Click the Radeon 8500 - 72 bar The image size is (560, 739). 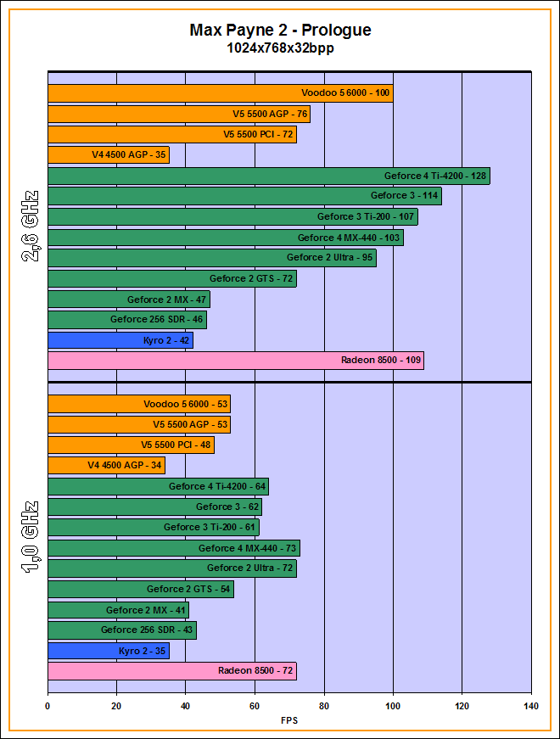(172, 671)
